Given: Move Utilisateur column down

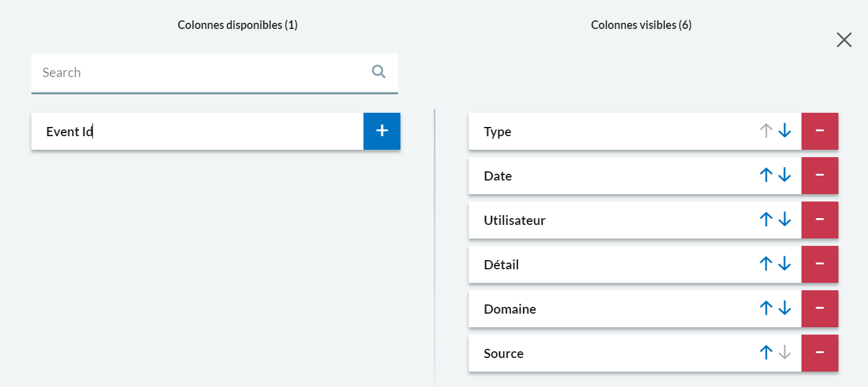Looking at the screenshot, I should click(x=784, y=220).
